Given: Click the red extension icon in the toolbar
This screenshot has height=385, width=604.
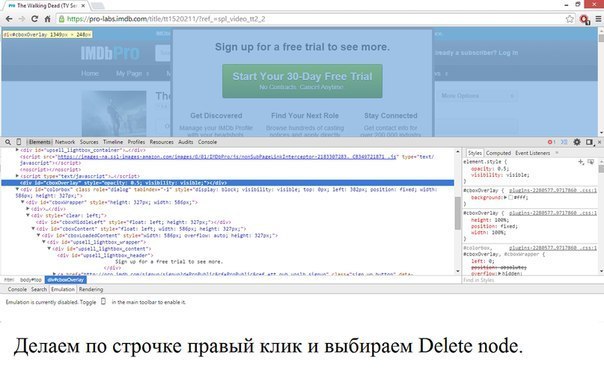Looking at the screenshot, I should point(585,19).
